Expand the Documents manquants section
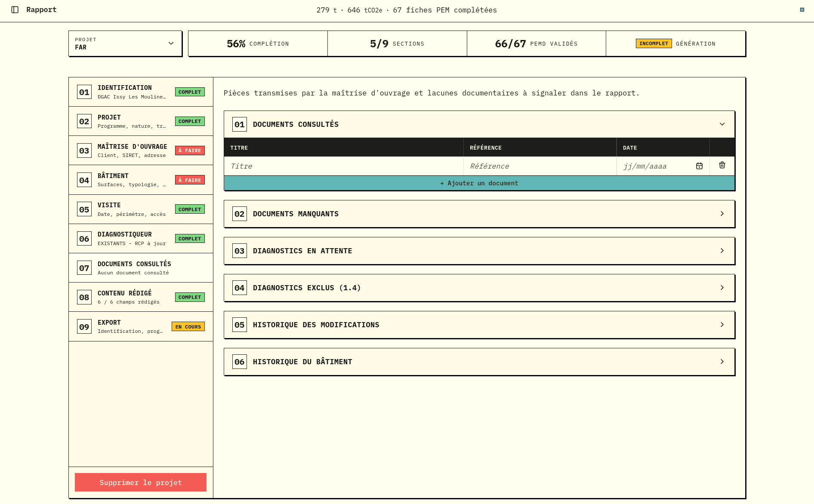This screenshot has width=814, height=504. pyautogui.click(x=479, y=214)
